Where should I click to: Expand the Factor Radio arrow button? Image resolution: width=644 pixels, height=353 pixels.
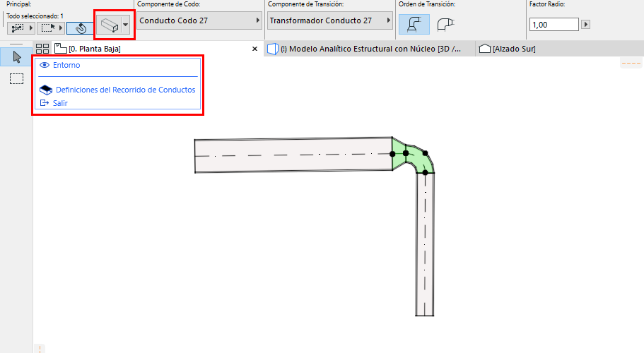coord(585,25)
